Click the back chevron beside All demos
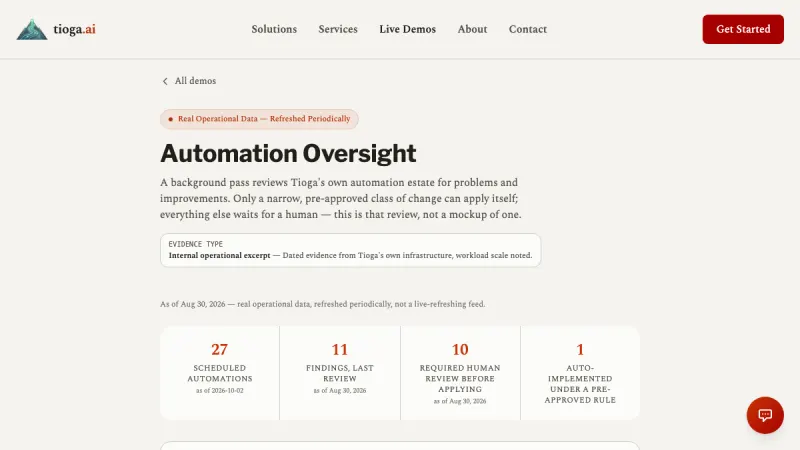 165,81
